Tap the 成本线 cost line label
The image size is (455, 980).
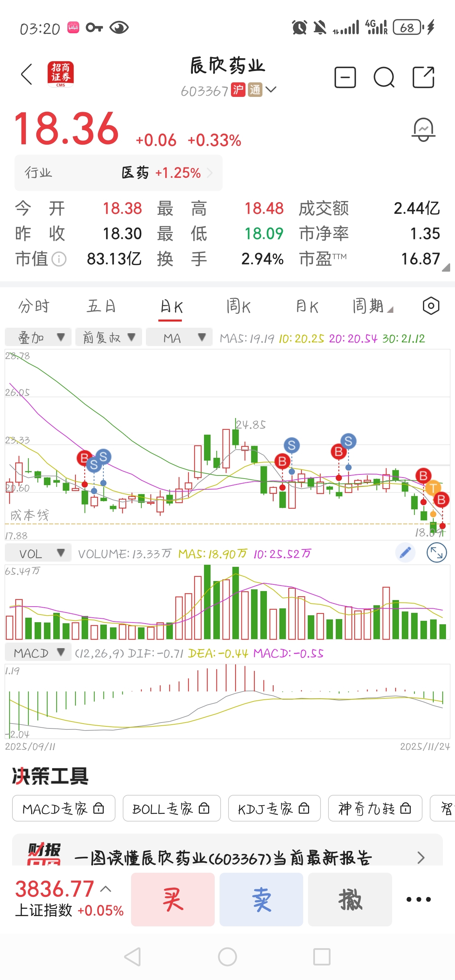point(29,515)
